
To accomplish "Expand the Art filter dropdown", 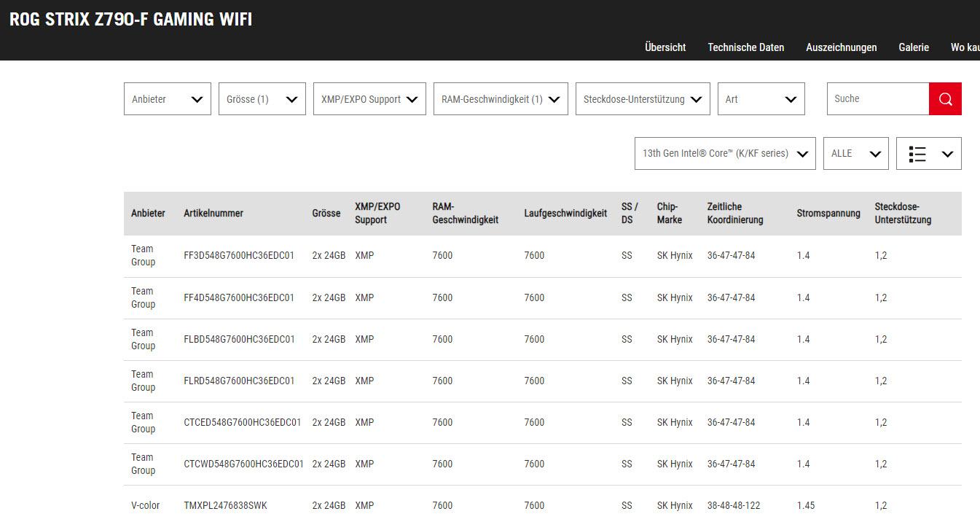I will 761,99.
